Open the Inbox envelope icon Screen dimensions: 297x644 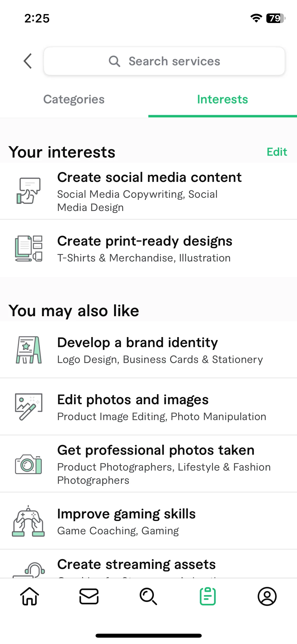89,596
